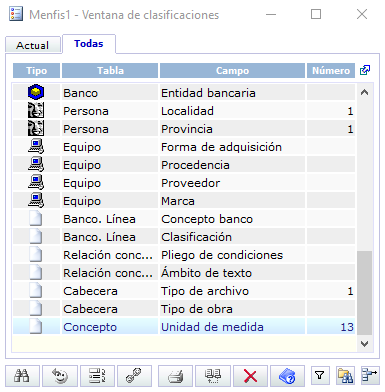Select the Marca cell

coord(232,201)
